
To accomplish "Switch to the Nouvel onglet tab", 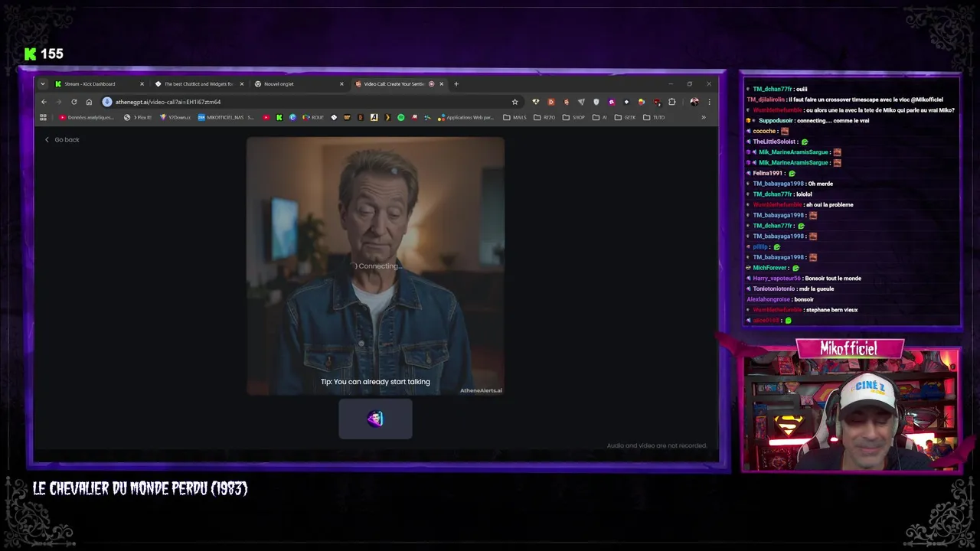I will (x=297, y=84).
